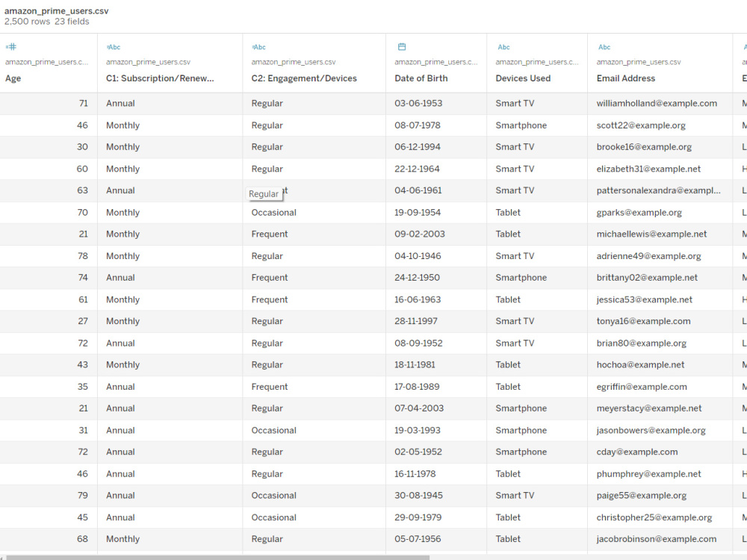Click email hochoa@example.net
747x560 pixels.
coord(640,365)
